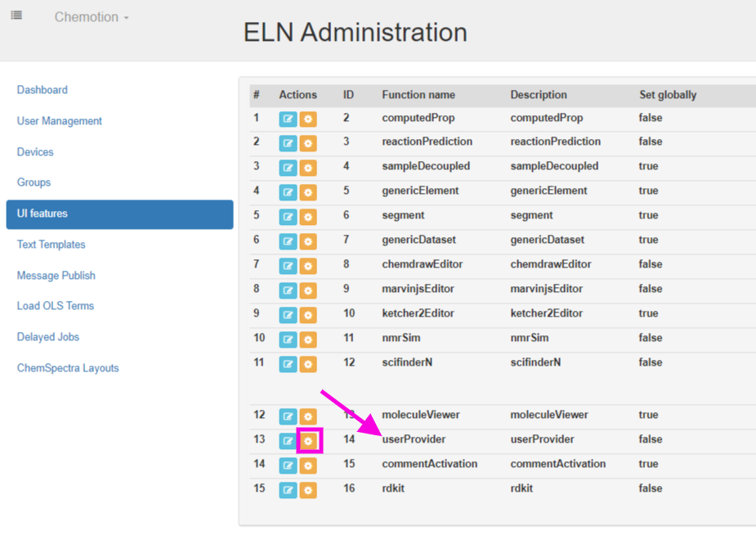
Task: Edit the segment feature row
Action: point(288,217)
